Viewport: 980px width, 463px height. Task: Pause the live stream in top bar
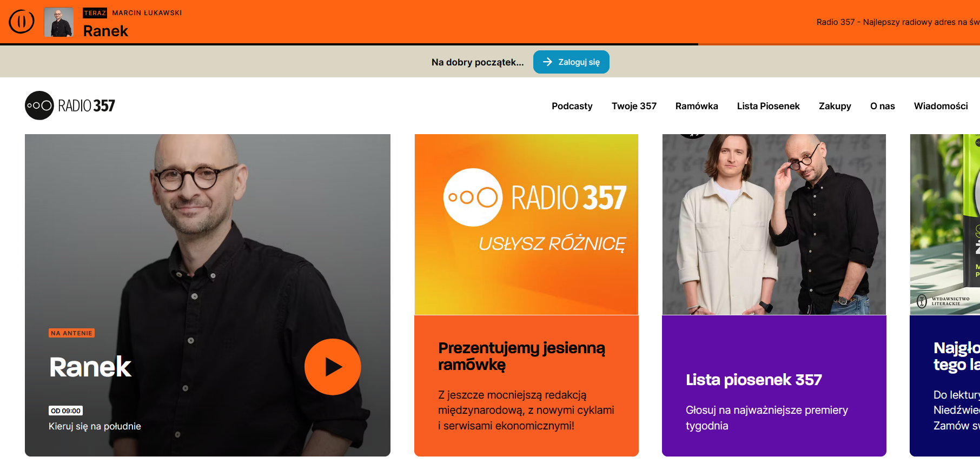tap(22, 22)
